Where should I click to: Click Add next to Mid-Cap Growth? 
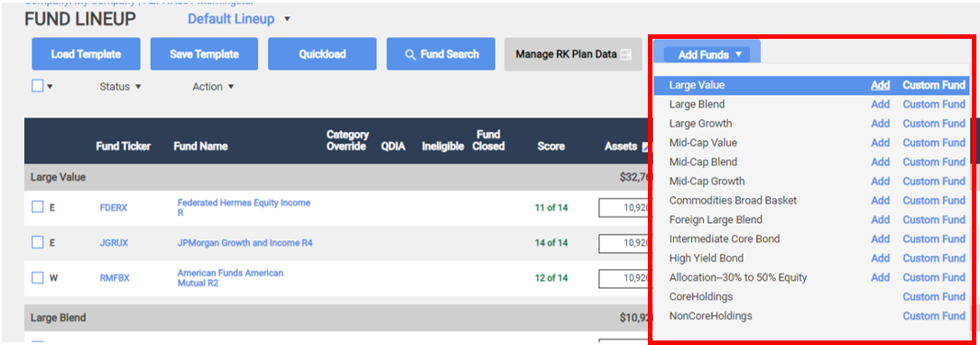pos(881,182)
